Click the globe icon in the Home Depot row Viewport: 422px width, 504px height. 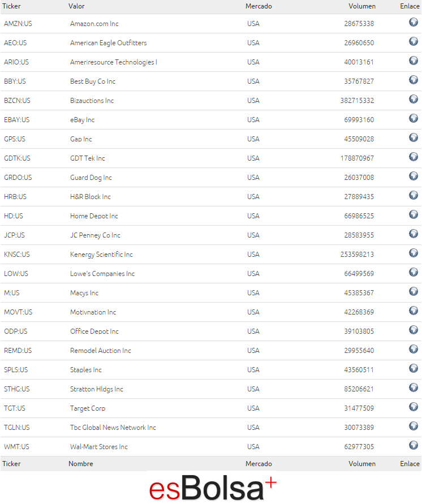click(414, 215)
